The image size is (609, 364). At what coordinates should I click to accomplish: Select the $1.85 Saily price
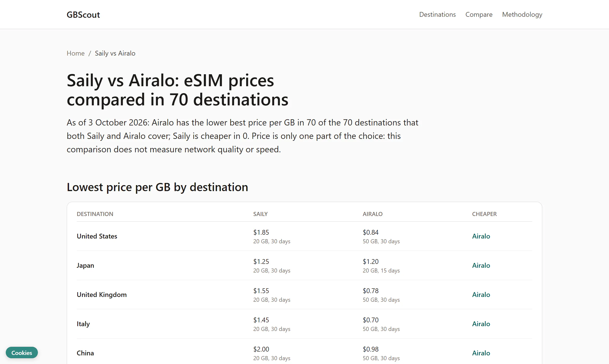coord(261,232)
